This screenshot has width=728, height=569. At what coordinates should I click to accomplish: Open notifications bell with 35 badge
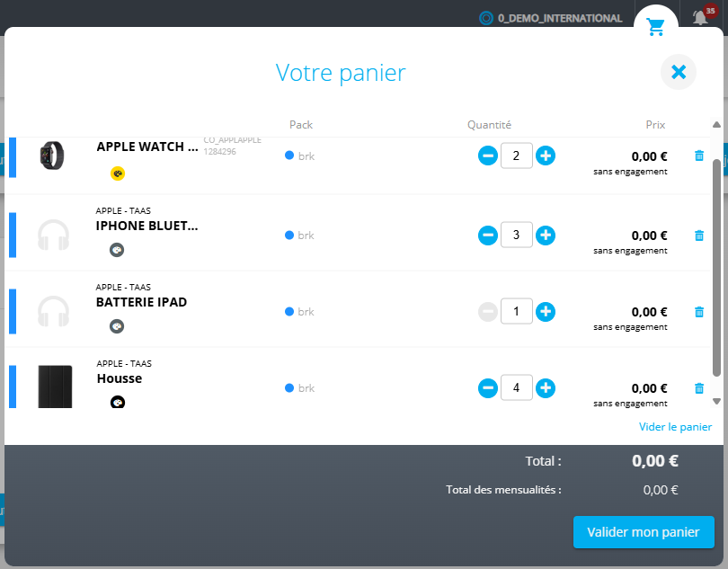pos(701,17)
